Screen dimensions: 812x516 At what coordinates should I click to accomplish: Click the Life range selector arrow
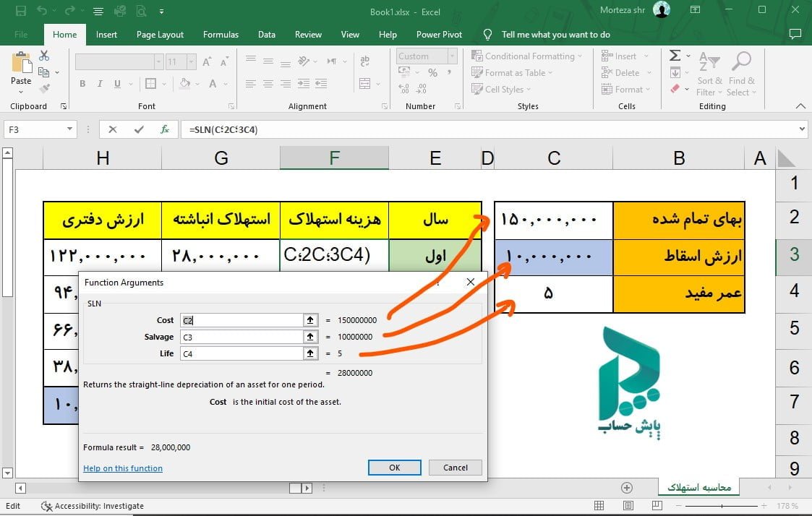[310, 353]
